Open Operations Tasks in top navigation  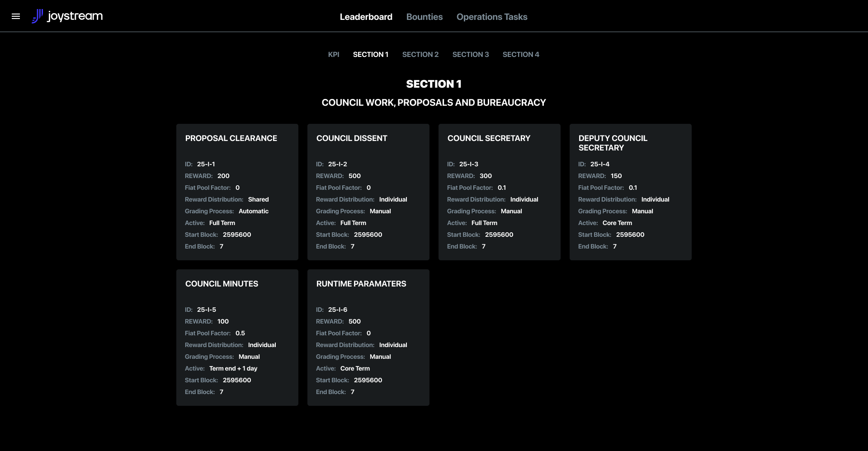point(492,17)
